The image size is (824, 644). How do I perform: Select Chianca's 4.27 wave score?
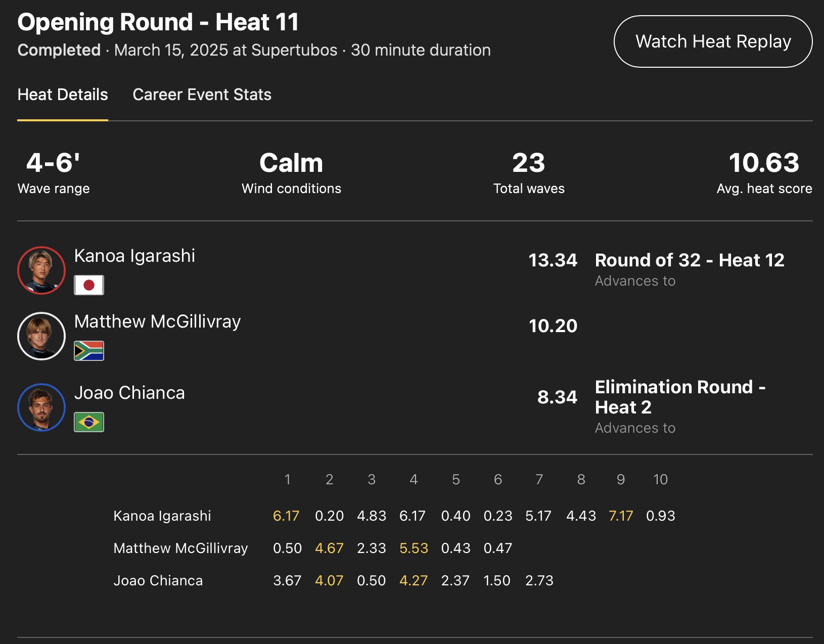pyautogui.click(x=414, y=580)
